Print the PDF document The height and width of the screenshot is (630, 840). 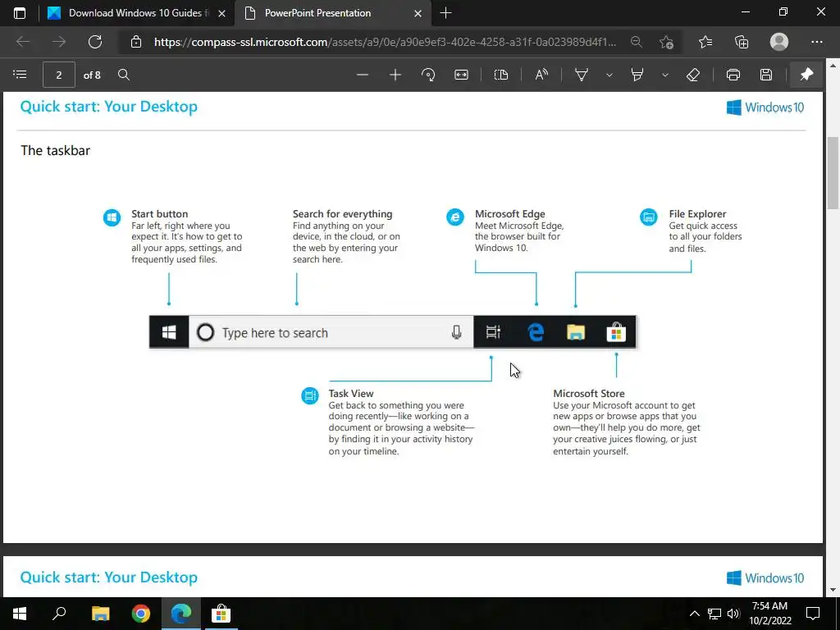(x=733, y=75)
